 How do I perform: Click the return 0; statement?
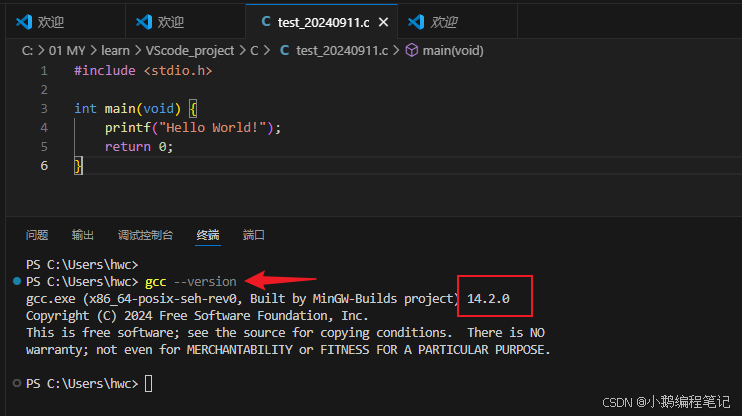pyautogui.click(x=139, y=147)
